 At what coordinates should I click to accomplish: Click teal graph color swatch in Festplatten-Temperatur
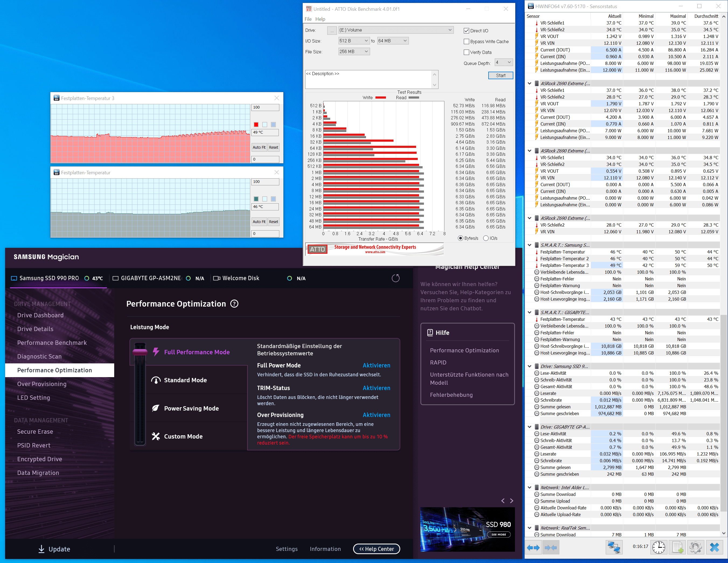tap(256, 199)
